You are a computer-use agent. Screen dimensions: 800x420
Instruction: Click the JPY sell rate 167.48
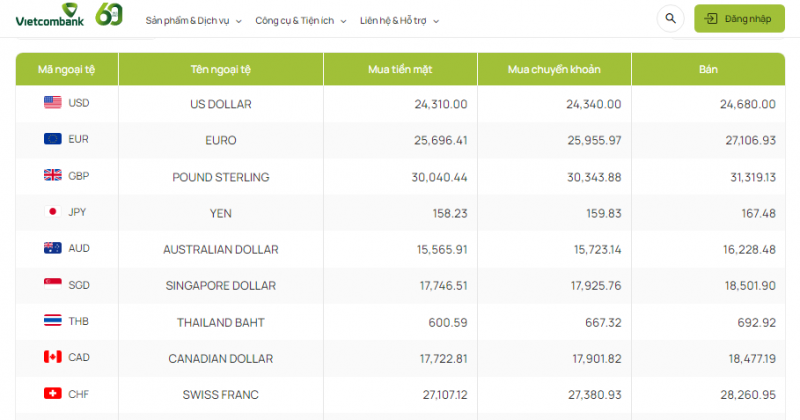pos(759,213)
